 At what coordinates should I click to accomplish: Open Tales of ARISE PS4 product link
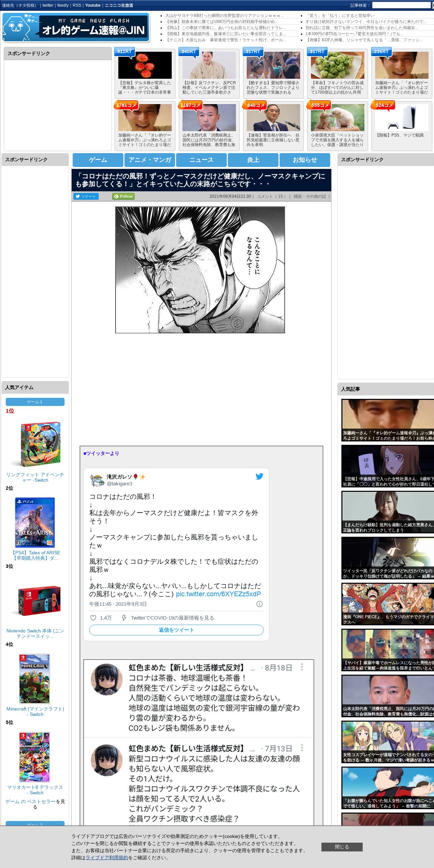35,555
